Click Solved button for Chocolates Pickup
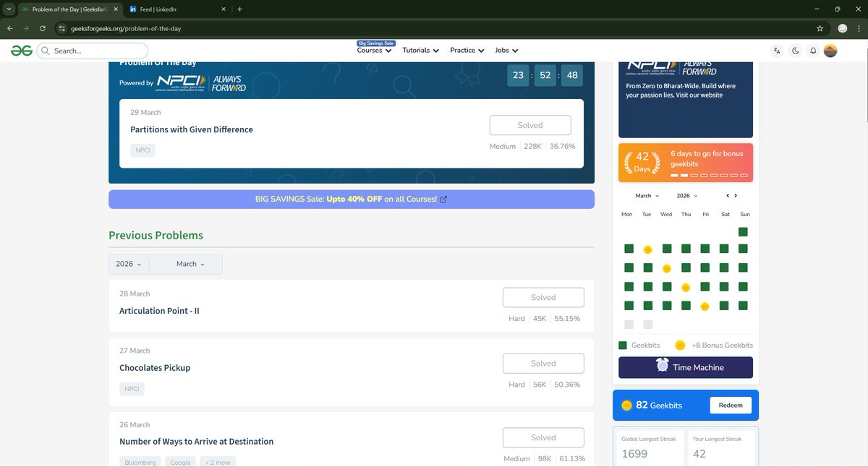 [x=543, y=364]
